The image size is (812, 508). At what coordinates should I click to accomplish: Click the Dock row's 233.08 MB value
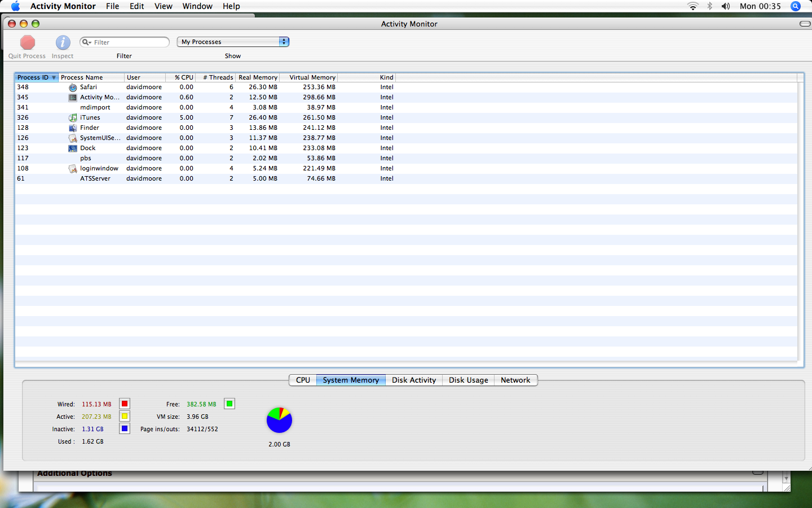[319, 148]
